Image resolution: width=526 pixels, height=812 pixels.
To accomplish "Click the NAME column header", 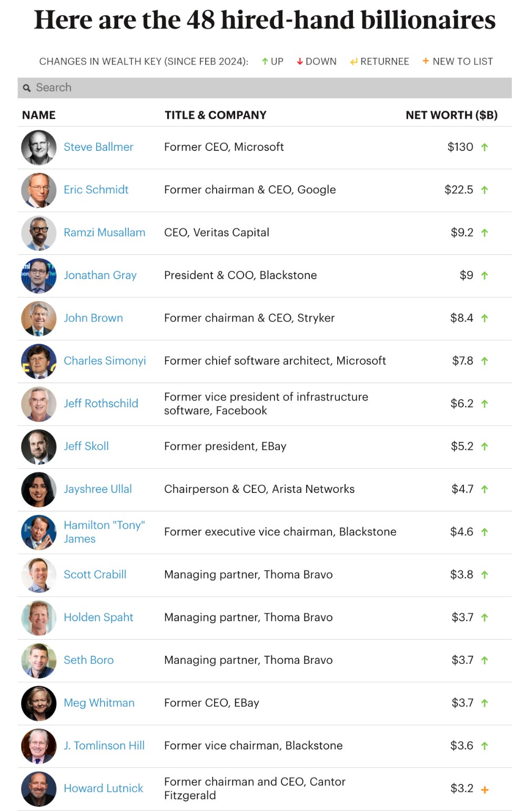I will click(39, 115).
